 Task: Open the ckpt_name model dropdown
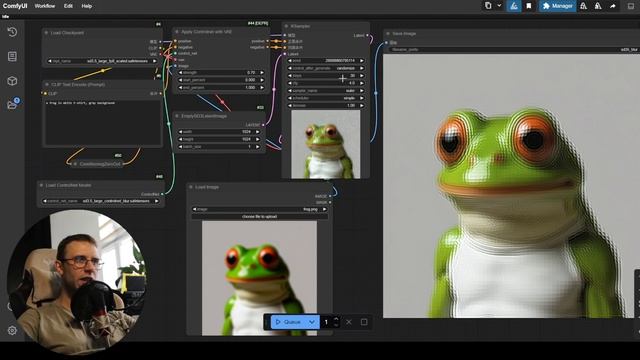point(102,61)
